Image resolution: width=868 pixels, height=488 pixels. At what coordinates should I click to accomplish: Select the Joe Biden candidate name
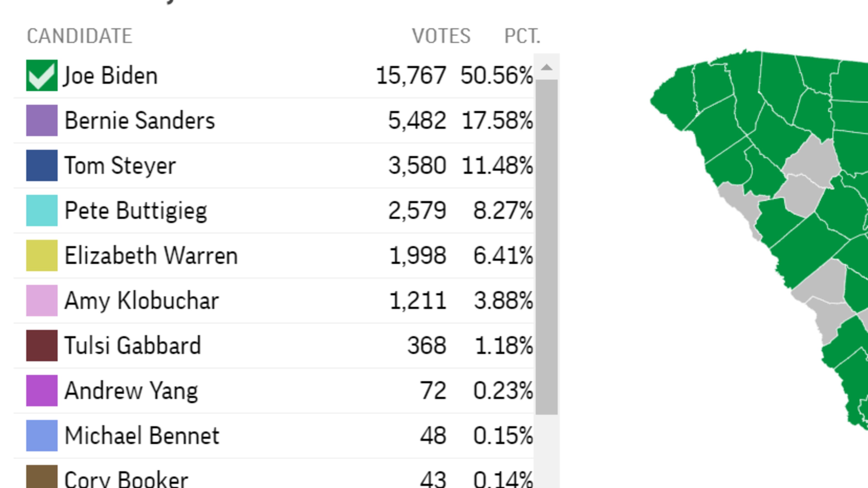111,75
